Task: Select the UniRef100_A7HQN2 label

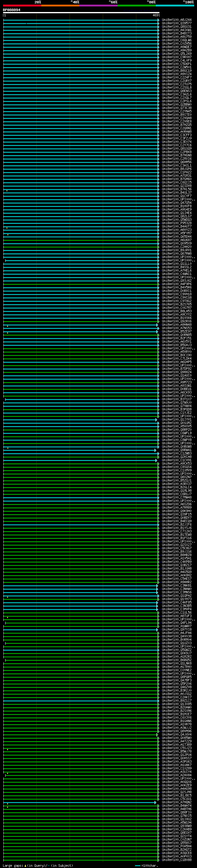Action: click(176, 802)
